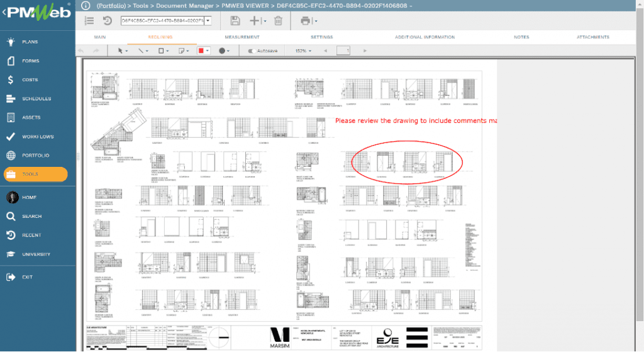The width and height of the screenshot is (644, 352).
Task: Click the dark circle line-weight swatch
Action: click(222, 50)
